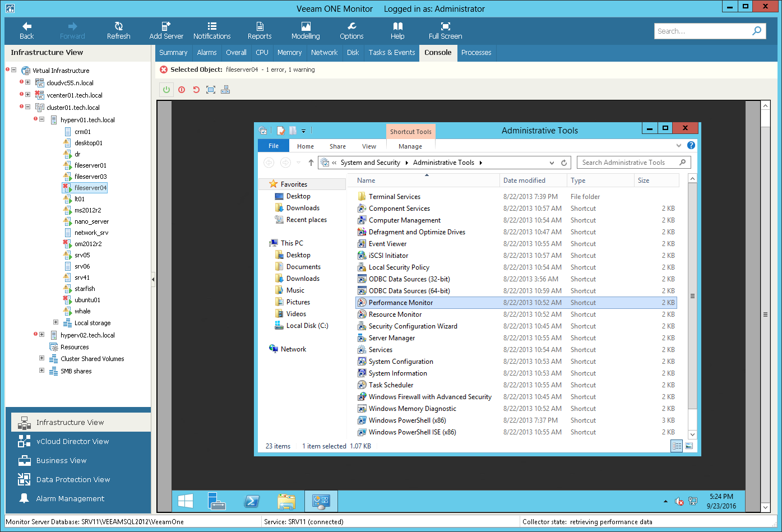Viewport: 782px width, 532px height.
Task: Switch to the Processes tab
Action: [476, 53]
